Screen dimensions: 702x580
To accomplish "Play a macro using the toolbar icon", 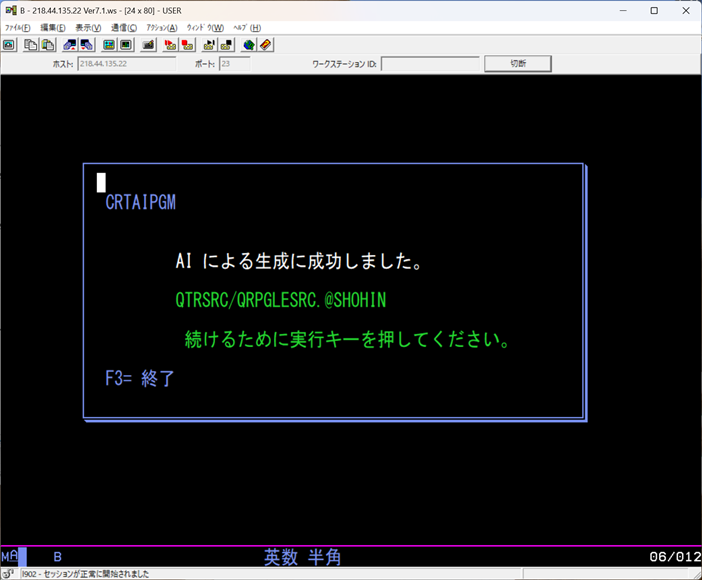I will point(209,45).
